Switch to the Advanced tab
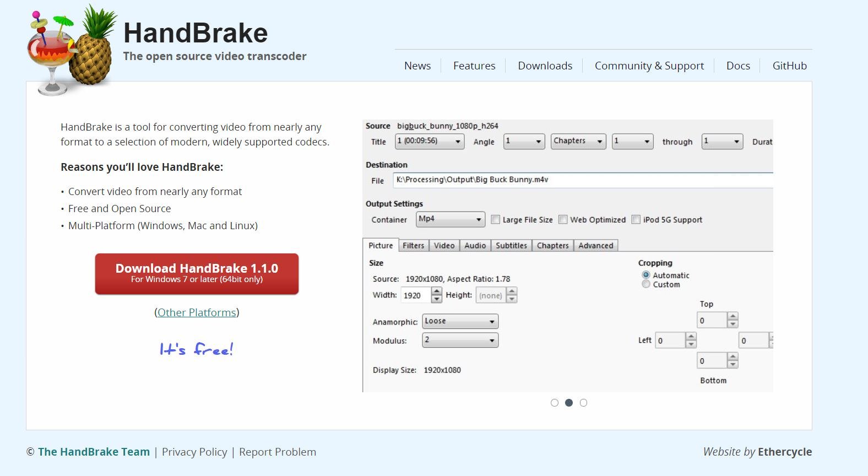This screenshot has height=476, width=868. (x=595, y=246)
